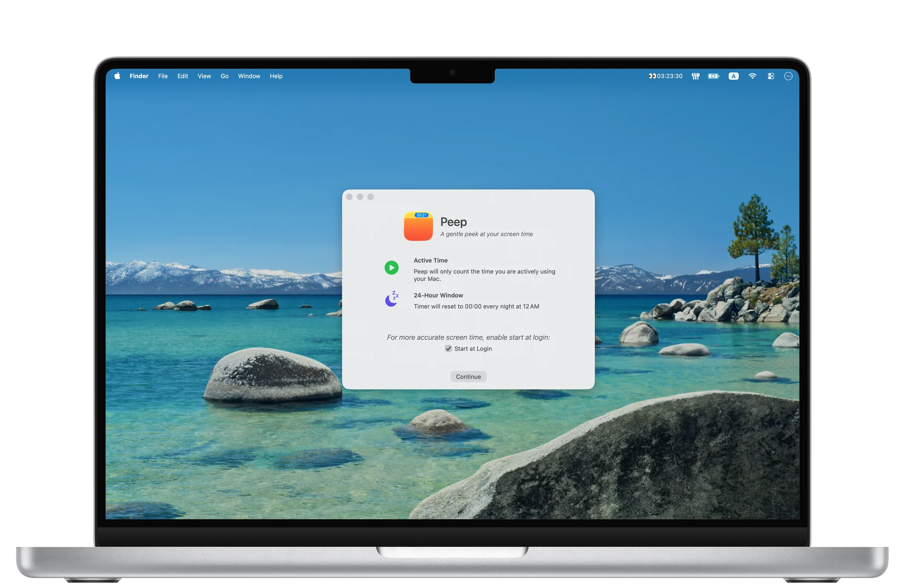Click the purple moon 24-Hour Window icon

[391, 300]
